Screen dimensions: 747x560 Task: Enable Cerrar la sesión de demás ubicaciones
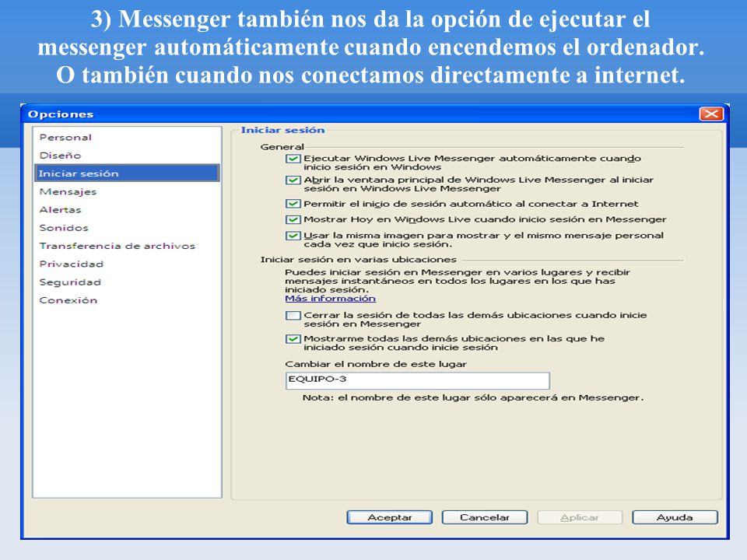point(293,315)
